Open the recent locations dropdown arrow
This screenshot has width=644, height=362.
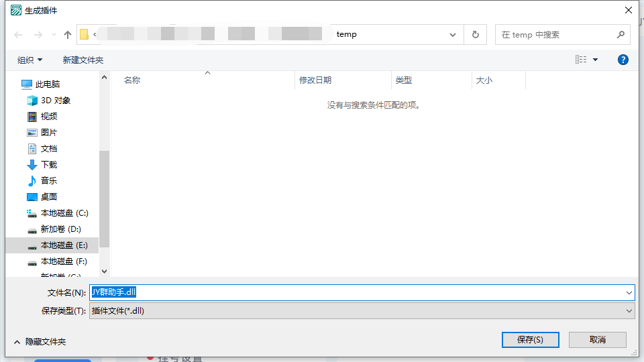pos(54,35)
